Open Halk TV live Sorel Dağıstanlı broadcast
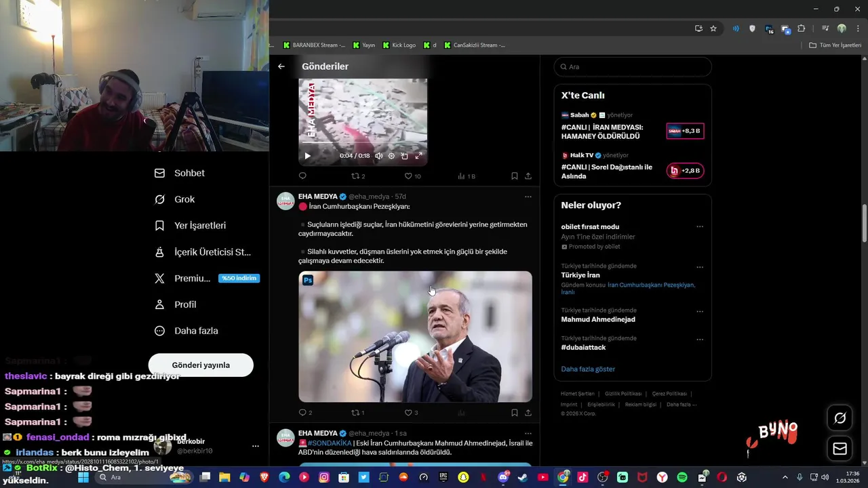Image resolution: width=868 pixels, height=488 pixels. [632, 166]
